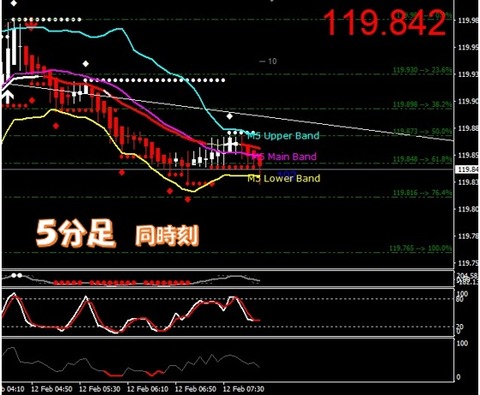Click the 119.898 --> 38.2% Fibonacci level
Viewport: 480px width, 395px height.
point(422,105)
